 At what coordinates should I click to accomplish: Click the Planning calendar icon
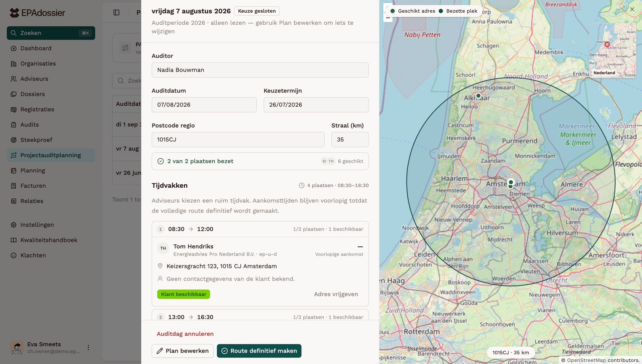pos(13,170)
